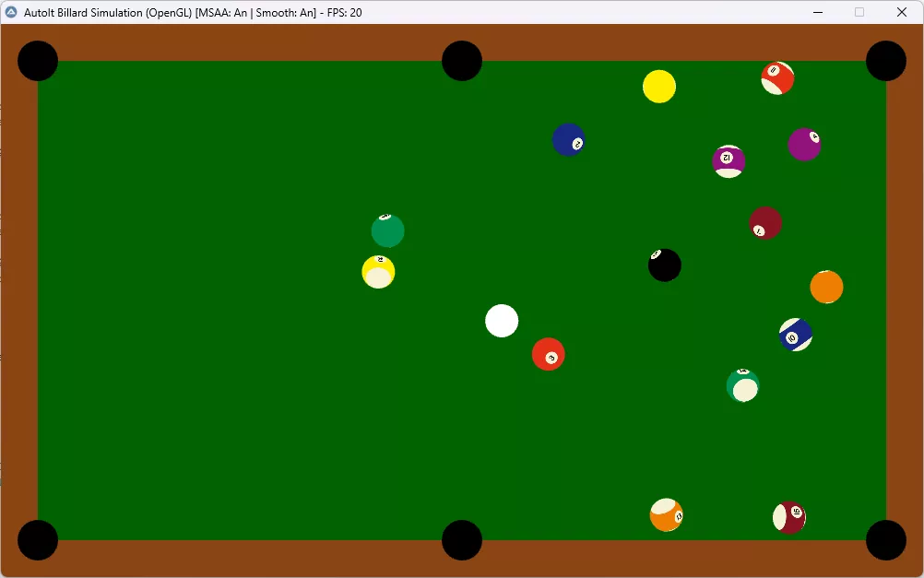Click the white cue ball
The image size is (924, 578).
[x=502, y=321]
